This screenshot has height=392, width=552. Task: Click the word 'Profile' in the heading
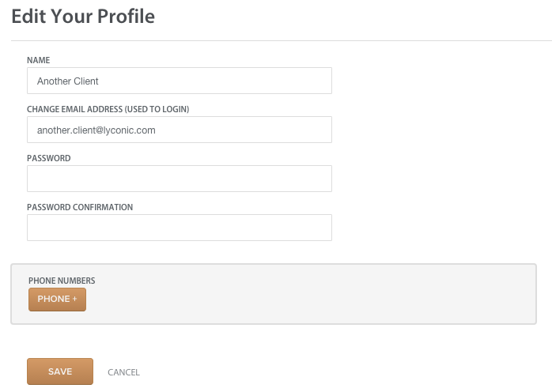point(126,16)
